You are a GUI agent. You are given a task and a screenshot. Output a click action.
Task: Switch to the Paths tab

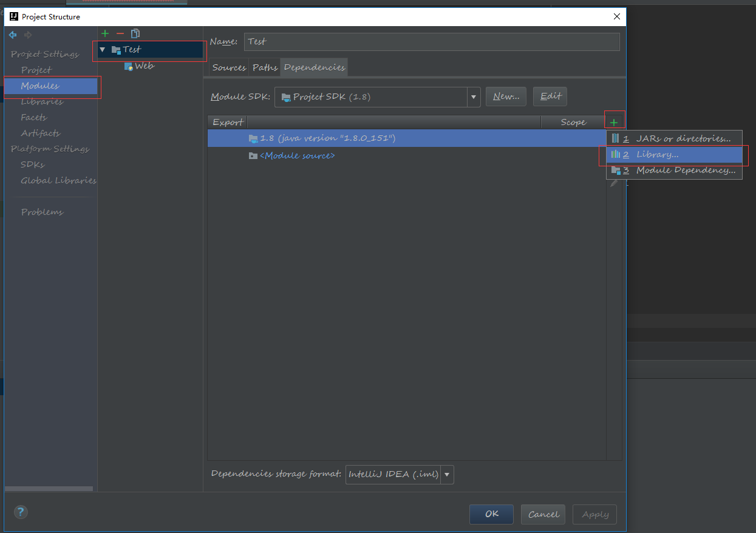265,67
